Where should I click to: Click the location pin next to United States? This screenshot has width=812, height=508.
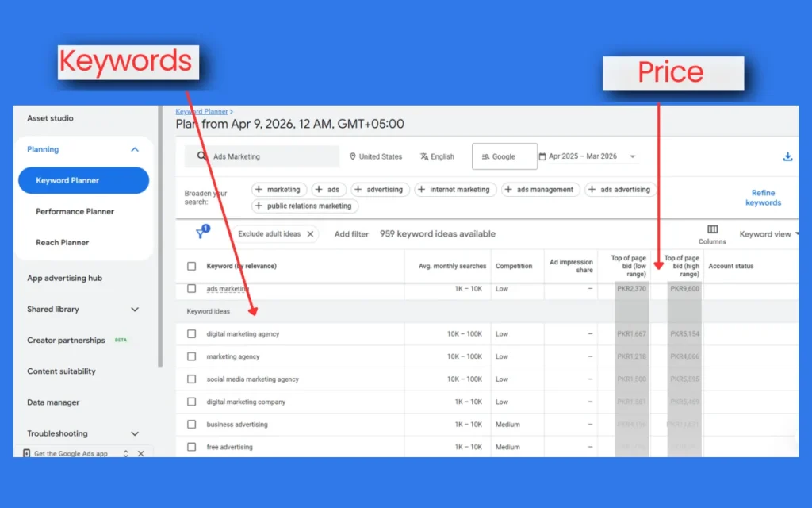[x=351, y=156]
